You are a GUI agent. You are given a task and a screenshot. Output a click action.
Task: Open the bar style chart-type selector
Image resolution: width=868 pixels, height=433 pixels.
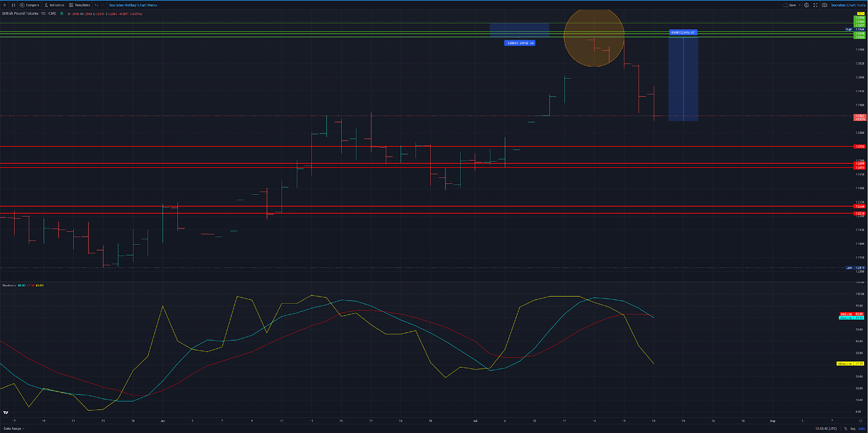(x=13, y=5)
